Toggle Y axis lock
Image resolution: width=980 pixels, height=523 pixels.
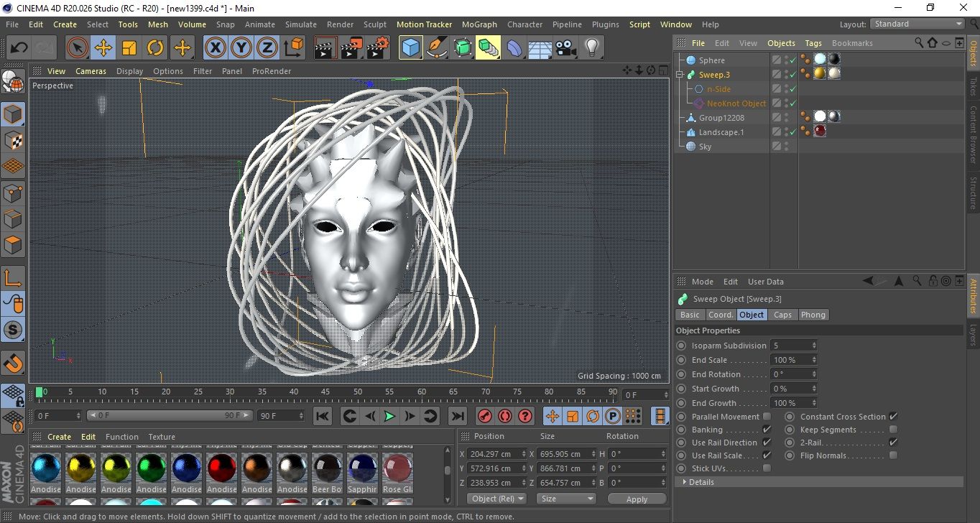pyautogui.click(x=241, y=48)
